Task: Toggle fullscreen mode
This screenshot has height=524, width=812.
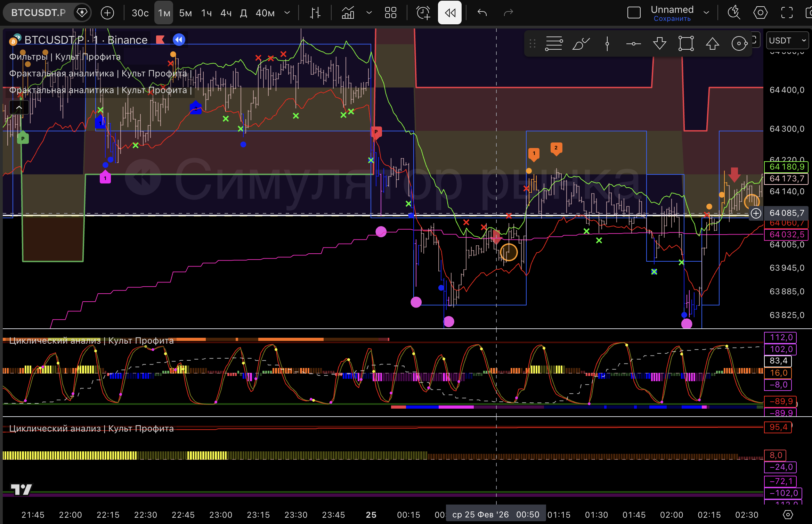Action: tap(787, 13)
